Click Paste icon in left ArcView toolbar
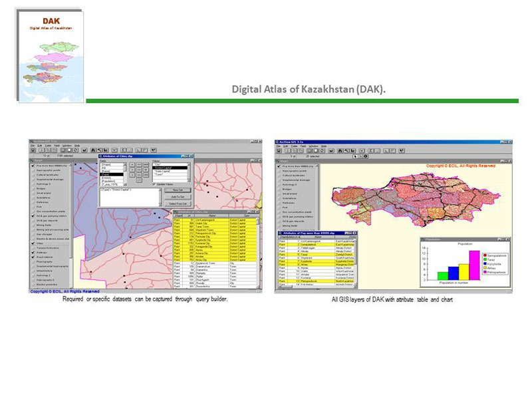This screenshot has width=532, height=399. point(54,150)
